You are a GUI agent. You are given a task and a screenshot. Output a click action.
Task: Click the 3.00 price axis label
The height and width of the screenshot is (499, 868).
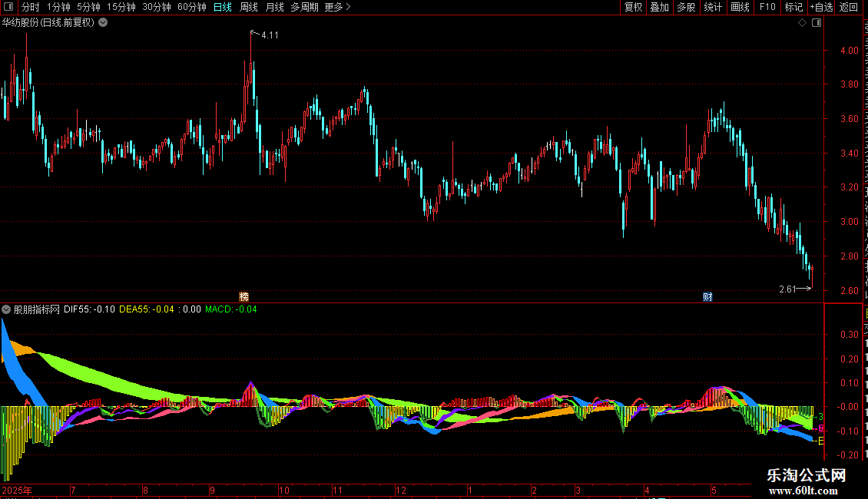click(849, 222)
